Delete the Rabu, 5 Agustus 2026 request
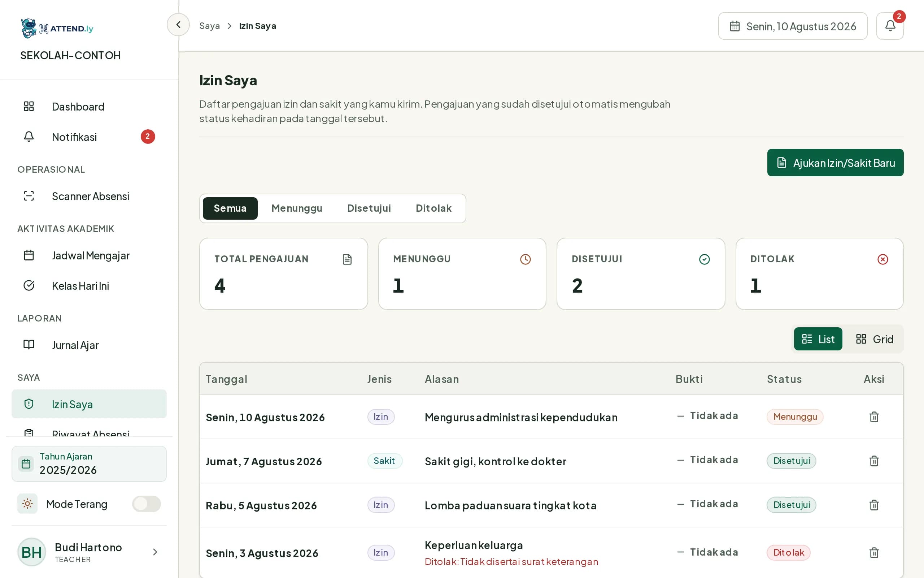This screenshot has height=578, width=924. (x=874, y=505)
